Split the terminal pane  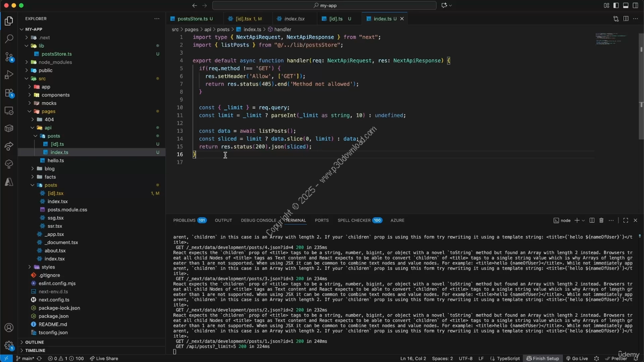pos(592,220)
